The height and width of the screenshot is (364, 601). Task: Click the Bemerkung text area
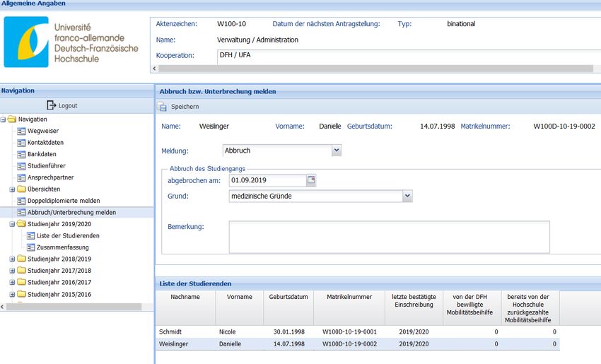[x=389, y=237]
